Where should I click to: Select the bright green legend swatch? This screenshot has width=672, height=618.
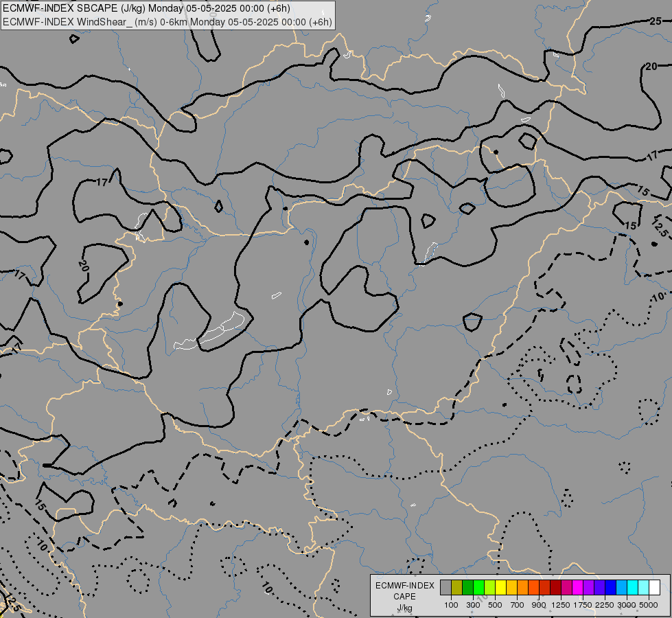[478, 587]
